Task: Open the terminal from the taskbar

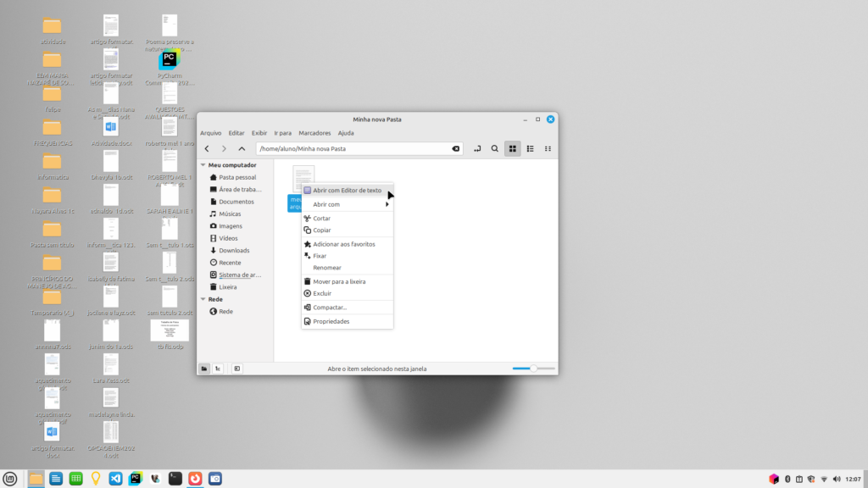Action: coord(175,479)
